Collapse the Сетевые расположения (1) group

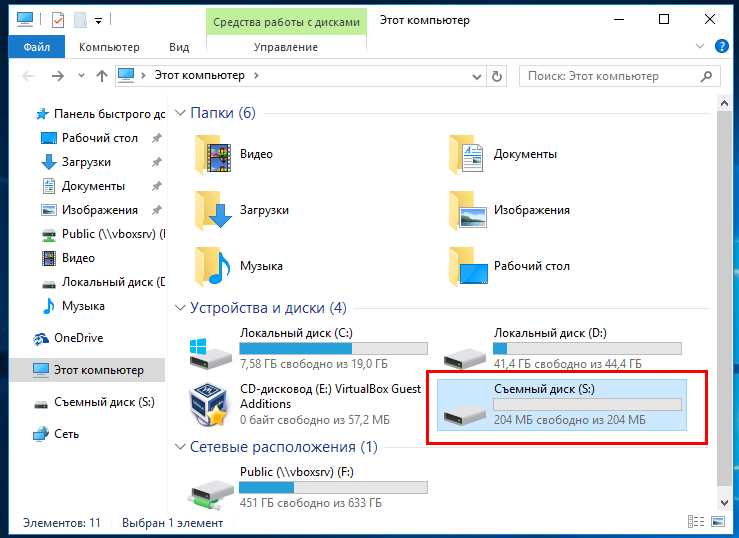[x=180, y=447]
